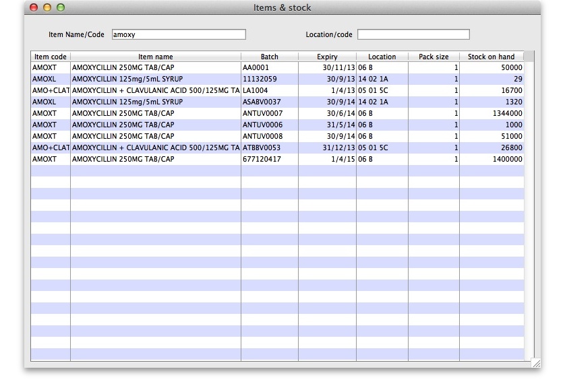This screenshot has width=565, height=392.
Task: Click the Batch column header
Action: tap(269, 57)
